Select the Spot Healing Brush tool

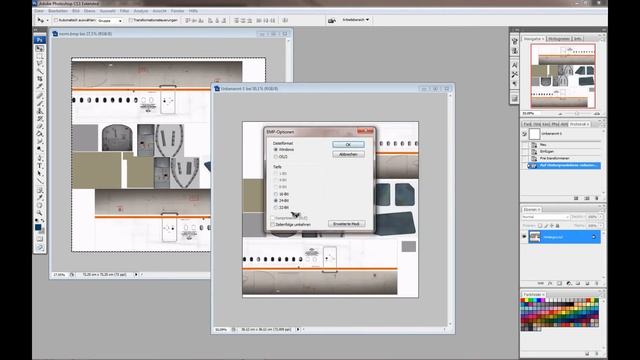point(40,95)
